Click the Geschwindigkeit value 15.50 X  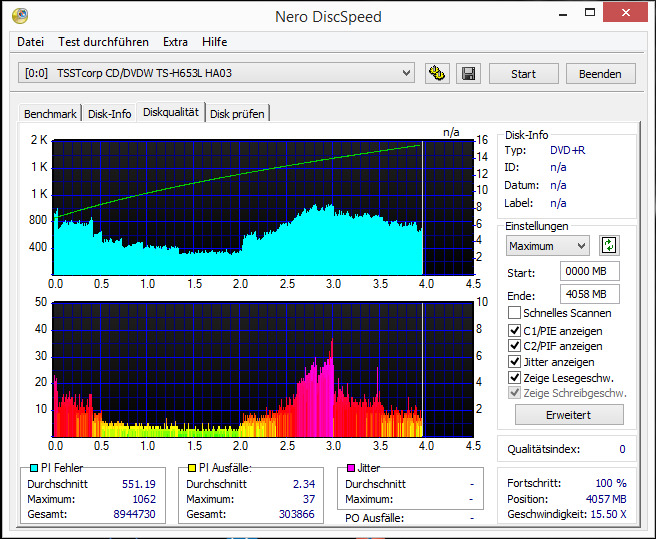(x=608, y=514)
